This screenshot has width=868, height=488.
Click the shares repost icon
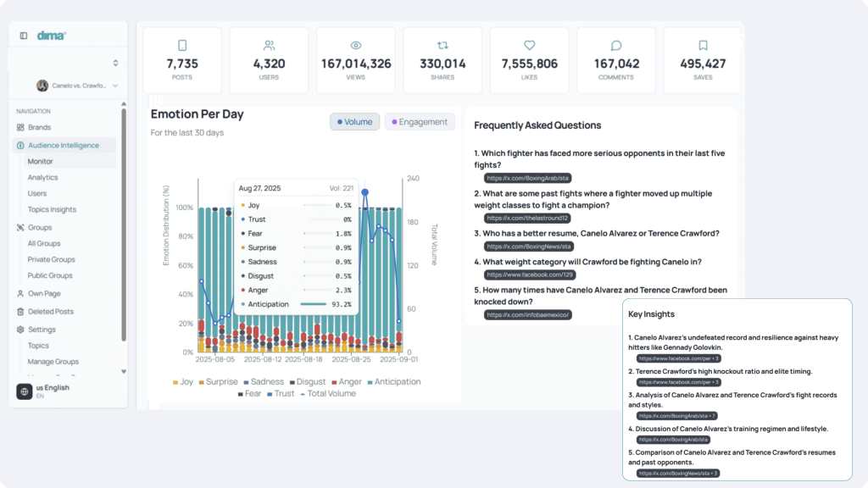[442, 46]
